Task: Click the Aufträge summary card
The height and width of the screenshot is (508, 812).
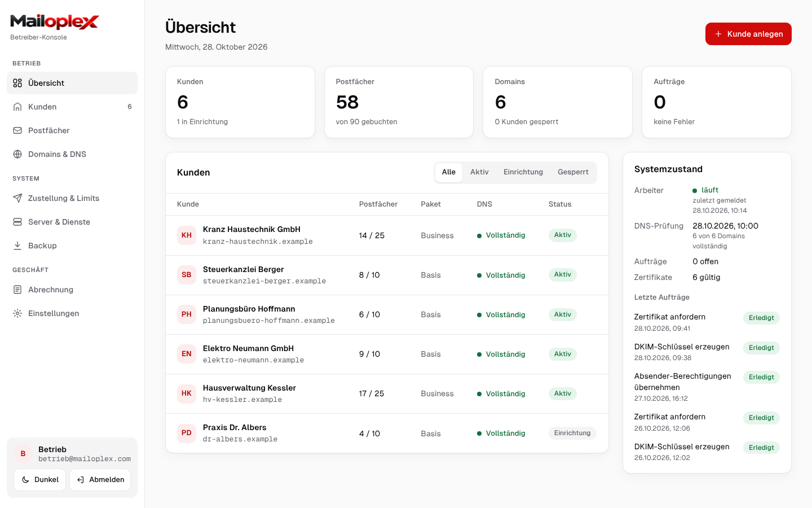Action: click(x=717, y=102)
